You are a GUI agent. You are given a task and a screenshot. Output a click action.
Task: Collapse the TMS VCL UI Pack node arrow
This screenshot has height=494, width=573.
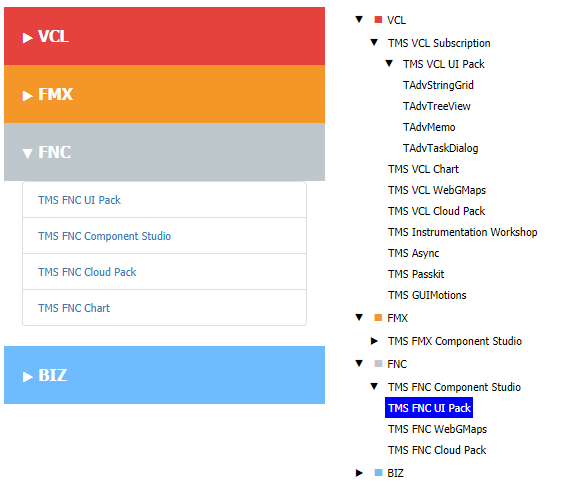point(389,64)
